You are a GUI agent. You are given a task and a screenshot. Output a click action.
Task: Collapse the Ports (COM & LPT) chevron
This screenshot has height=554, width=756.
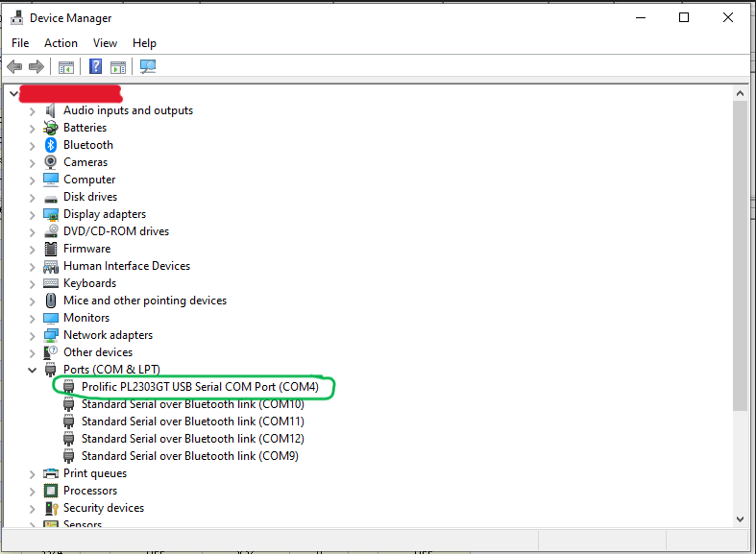pyautogui.click(x=32, y=370)
